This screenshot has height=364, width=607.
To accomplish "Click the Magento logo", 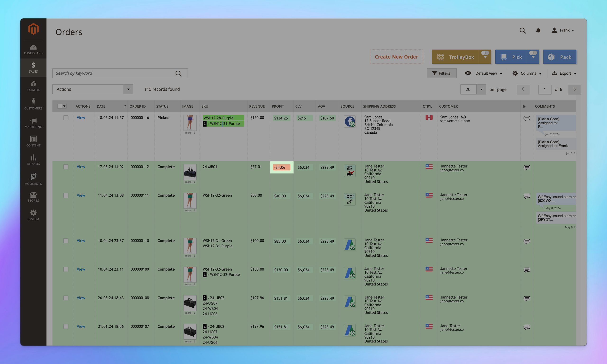I will (33, 29).
